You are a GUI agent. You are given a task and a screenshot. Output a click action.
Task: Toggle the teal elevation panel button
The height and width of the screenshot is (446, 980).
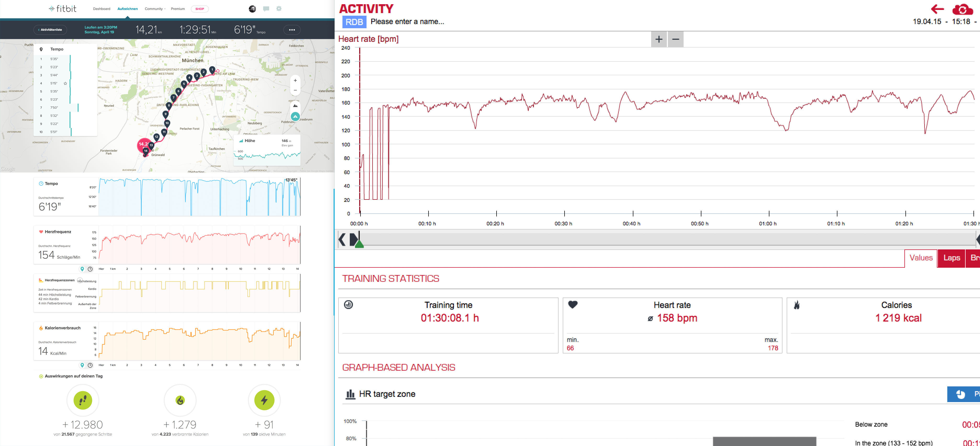[295, 116]
